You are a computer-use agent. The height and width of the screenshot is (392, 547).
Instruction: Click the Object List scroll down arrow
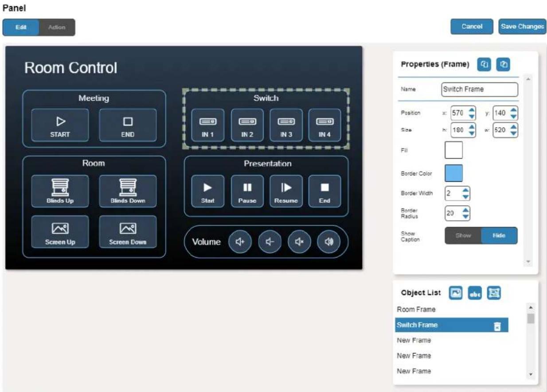point(531,375)
